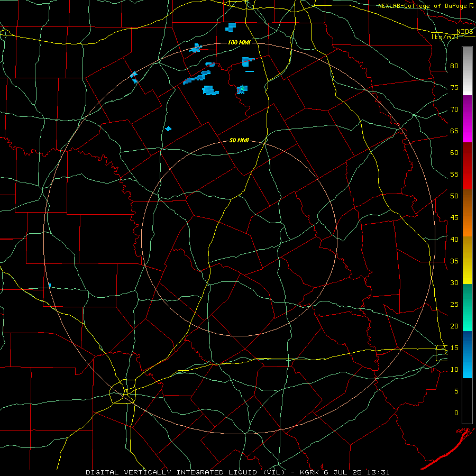Select the 30 value on the color scale
This screenshot has width=476, height=476.
454,282
